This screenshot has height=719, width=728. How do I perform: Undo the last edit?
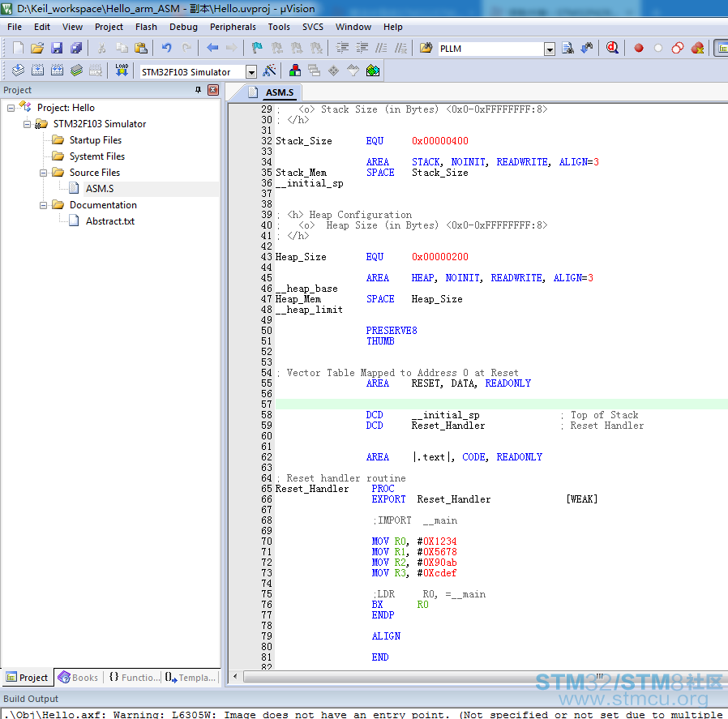(167, 49)
